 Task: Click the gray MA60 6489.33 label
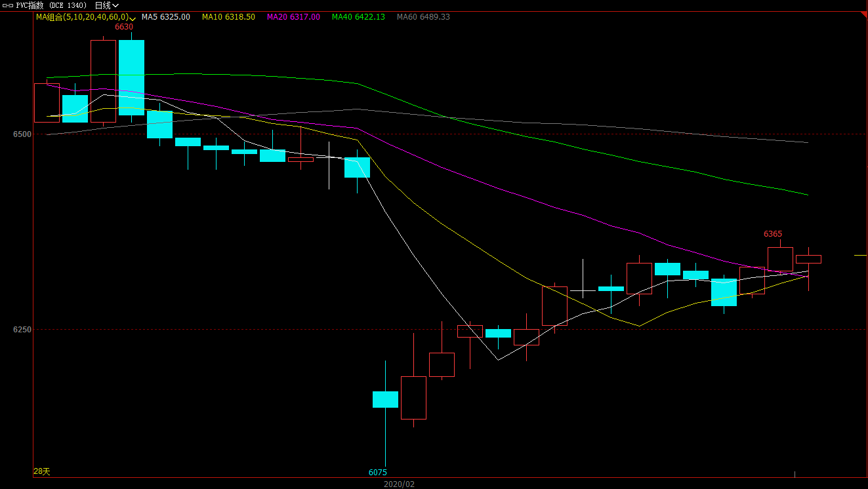point(423,17)
